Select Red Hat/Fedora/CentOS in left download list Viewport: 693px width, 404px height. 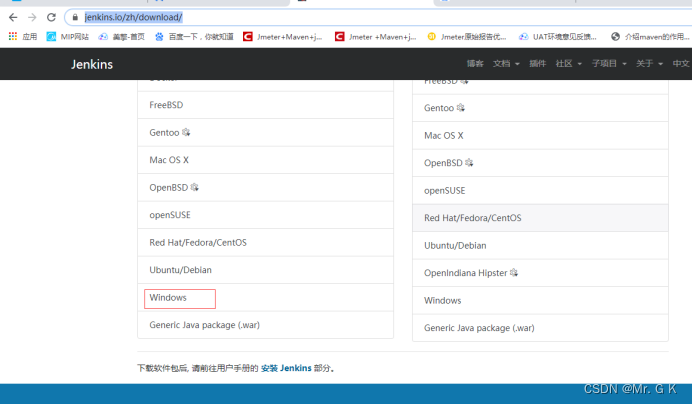point(265,243)
